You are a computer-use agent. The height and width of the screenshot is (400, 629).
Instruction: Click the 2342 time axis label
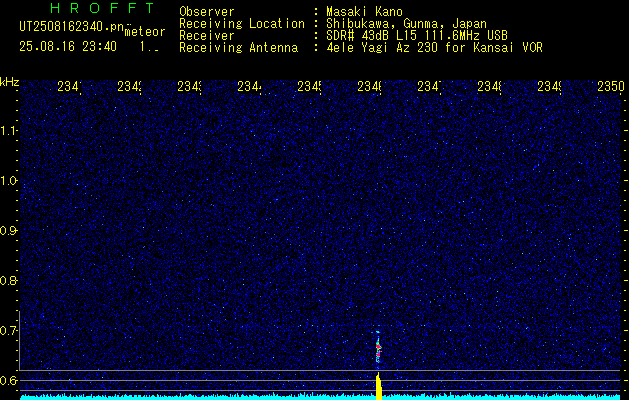(x=129, y=86)
